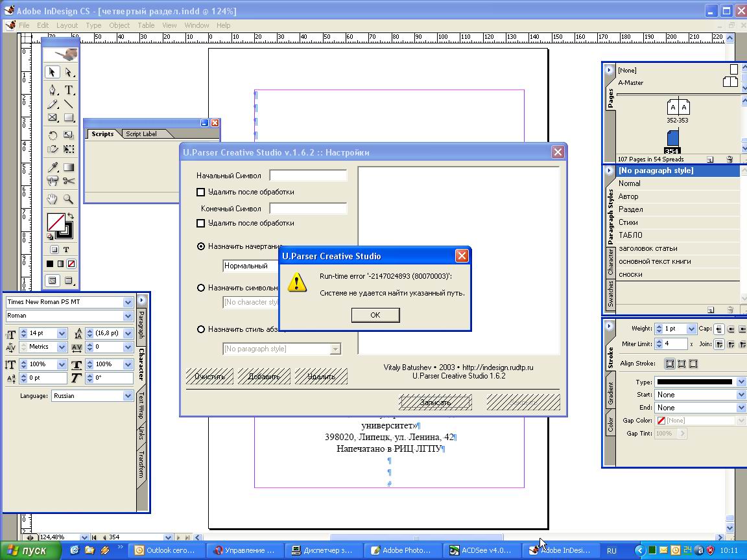
Task: Pick the Gradient tool in toolbox
Action: 69,167
